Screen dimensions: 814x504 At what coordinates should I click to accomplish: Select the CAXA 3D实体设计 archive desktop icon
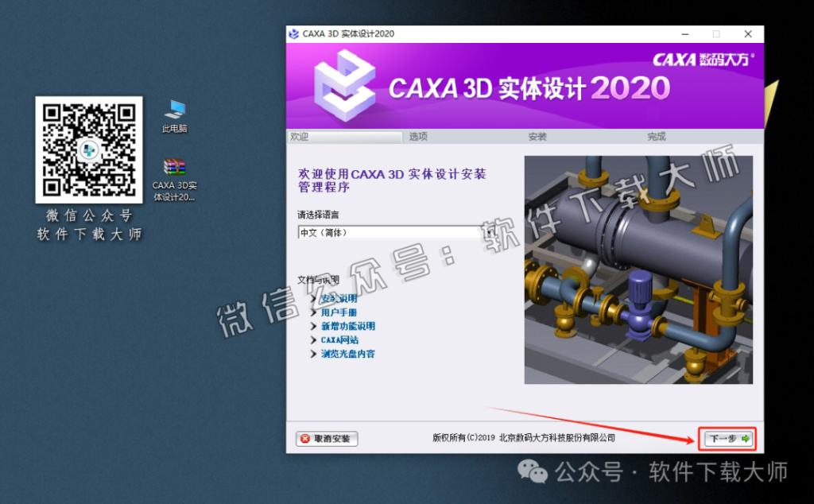174,180
